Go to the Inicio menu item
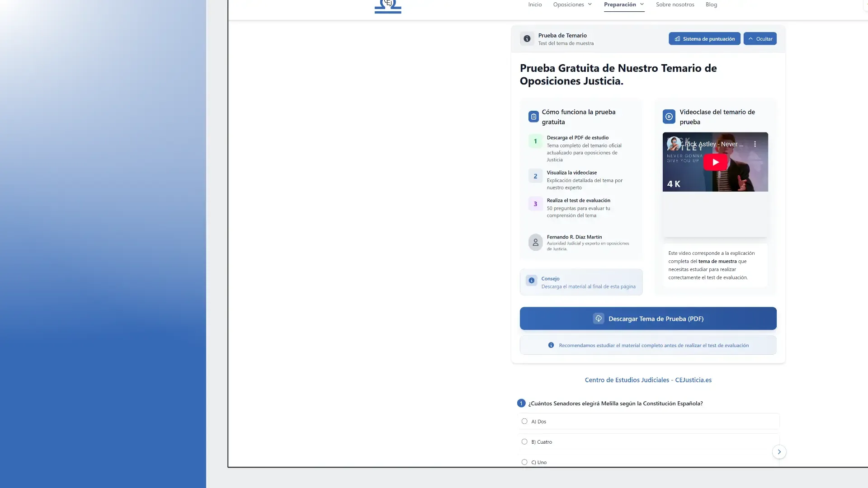Image resolution: width=868 pixels, height=488 pixels. 535,5
